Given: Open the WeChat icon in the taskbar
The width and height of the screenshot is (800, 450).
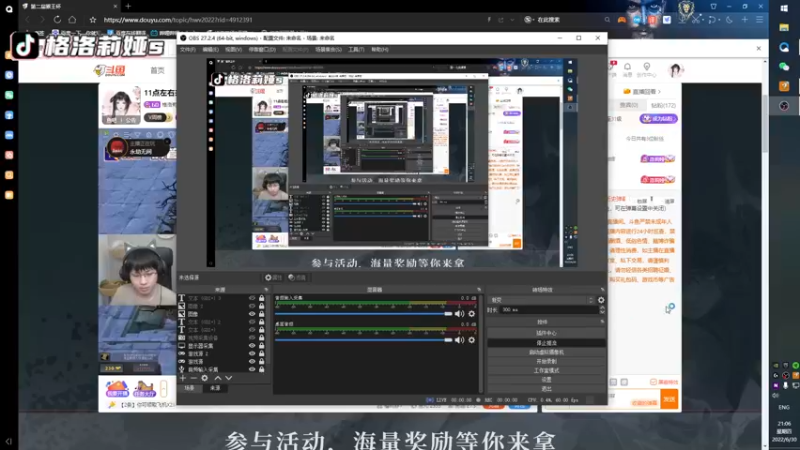Looking at the screenshot, I should (x=784, y=66).
